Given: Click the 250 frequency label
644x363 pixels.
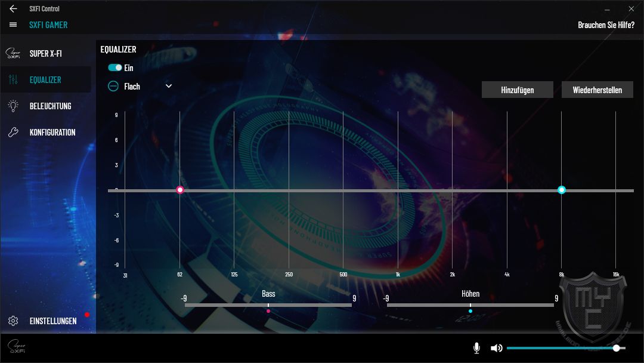Looking at the screenshot, I should click(x=289, y=274).
